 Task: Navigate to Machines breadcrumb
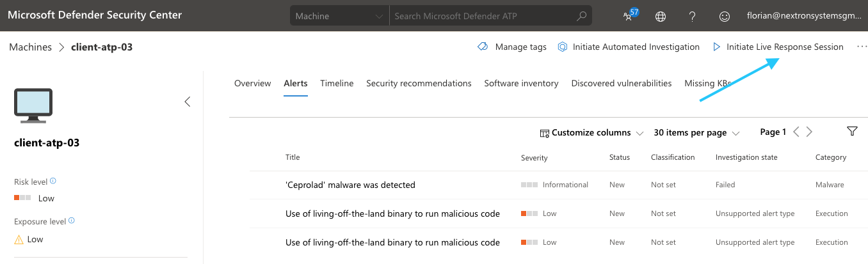[x=30, y=47]
